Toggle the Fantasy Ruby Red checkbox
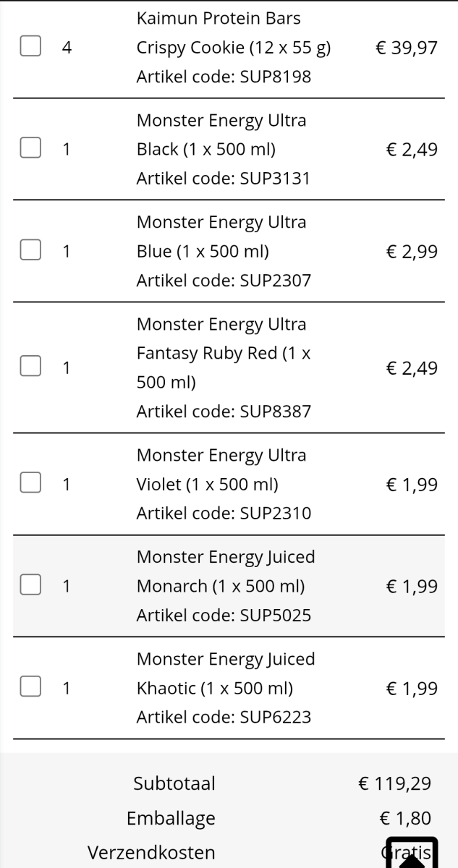 (30, 367)
